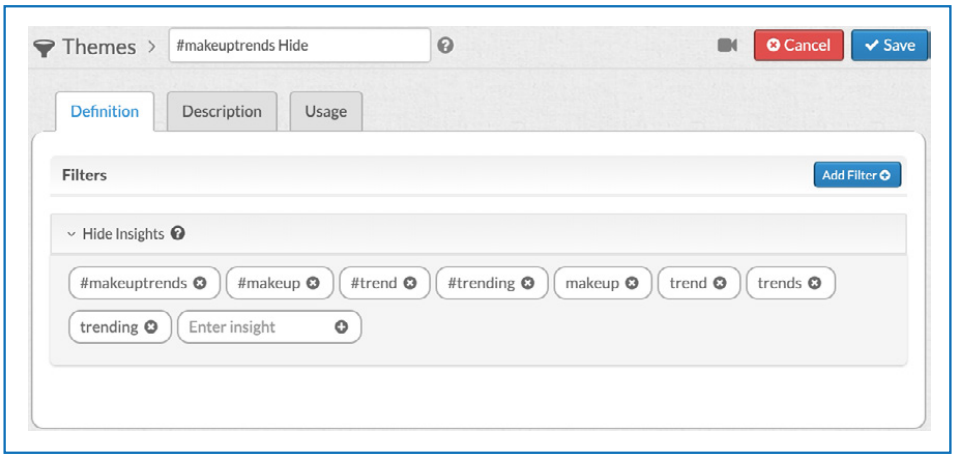The width and height of the screenshot is (955, 456).
Task: Open help icon beside theme name field
Action: pos(446,45)
